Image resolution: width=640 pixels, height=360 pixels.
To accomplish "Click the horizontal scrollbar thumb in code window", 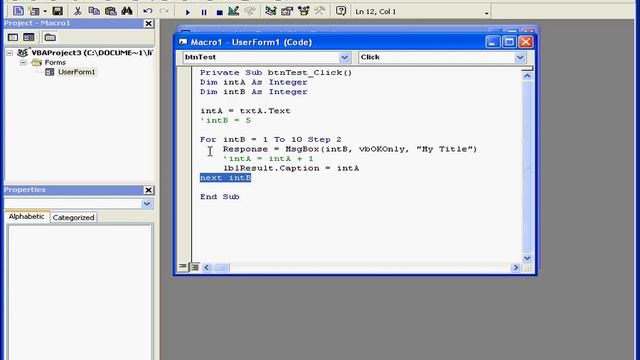I will tap(222, 268).
